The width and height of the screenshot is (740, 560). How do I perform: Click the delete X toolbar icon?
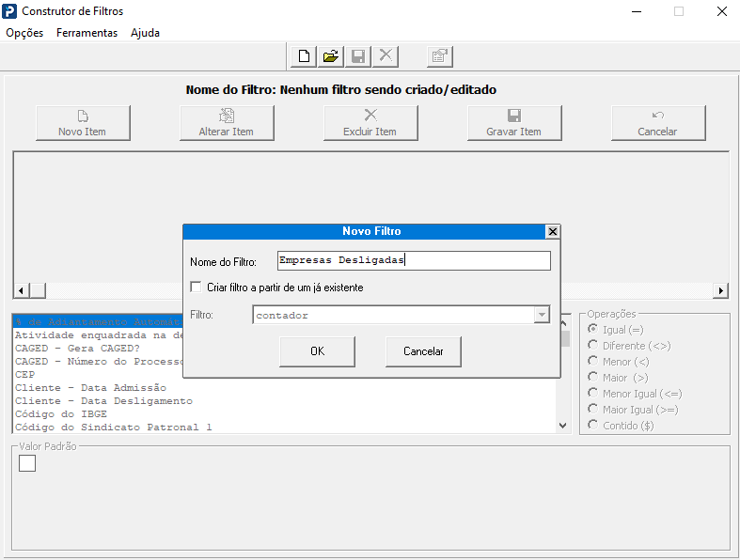pos(385,56)
